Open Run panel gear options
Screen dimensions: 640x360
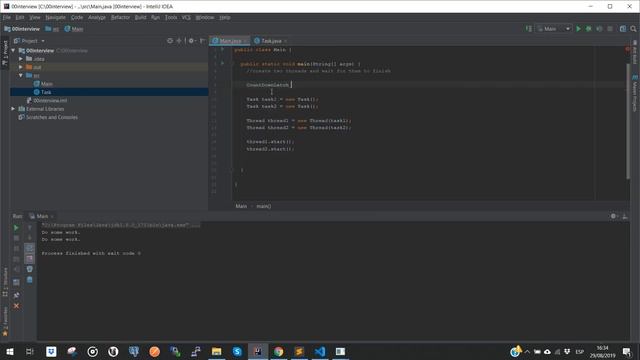click(x=613, y=216)
